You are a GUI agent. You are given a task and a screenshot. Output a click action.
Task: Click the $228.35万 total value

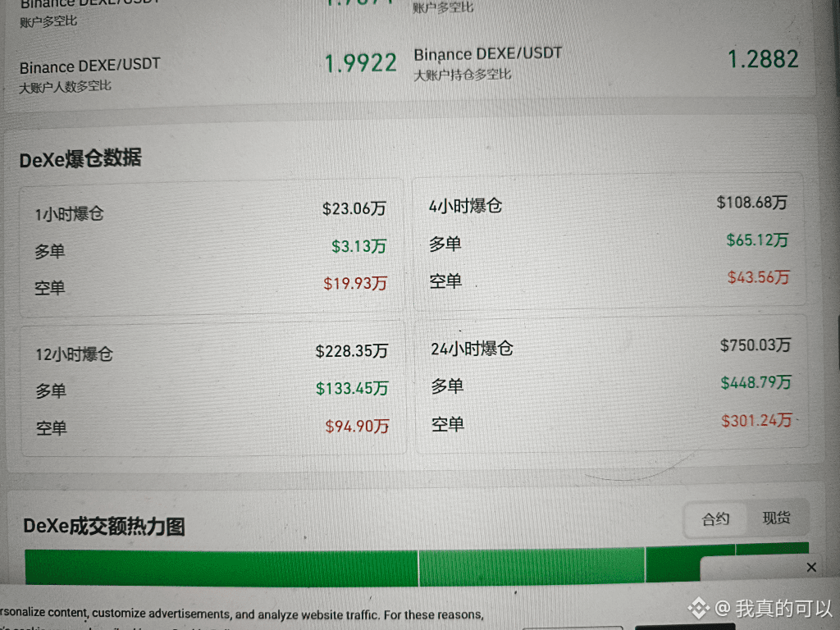[351, 351]
